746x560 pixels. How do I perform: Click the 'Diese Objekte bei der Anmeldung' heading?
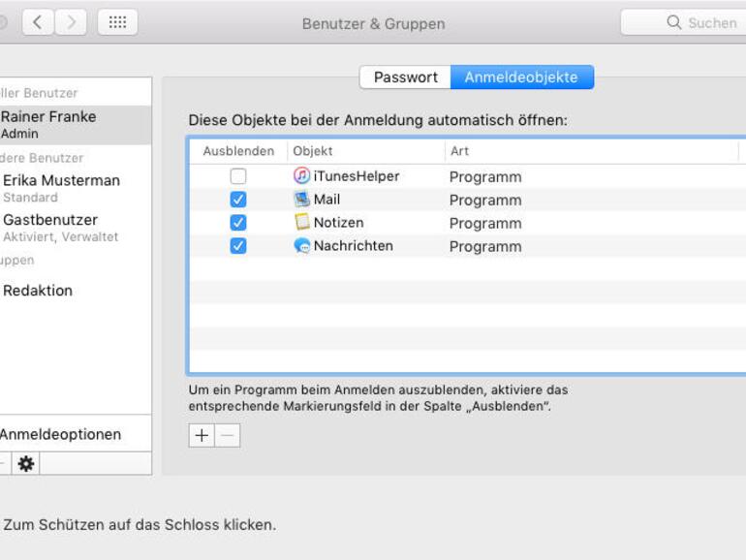tap(378, 120)
